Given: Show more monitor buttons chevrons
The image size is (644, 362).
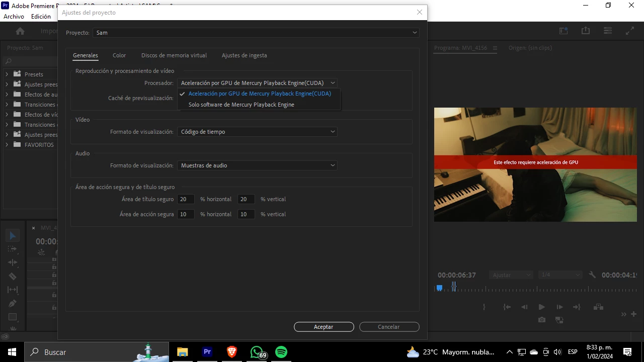Looking at the screenshot, I should pyautogui.click(x=624, y=314).
